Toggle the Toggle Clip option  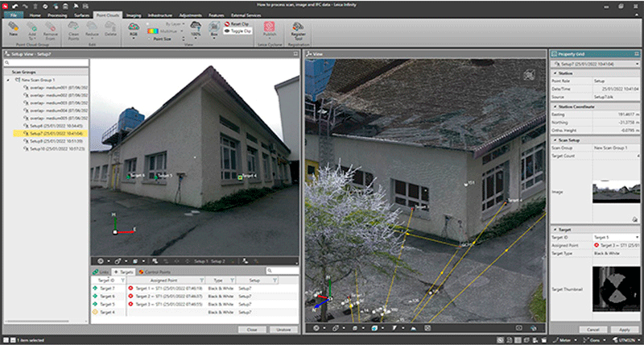coord(238,32)
